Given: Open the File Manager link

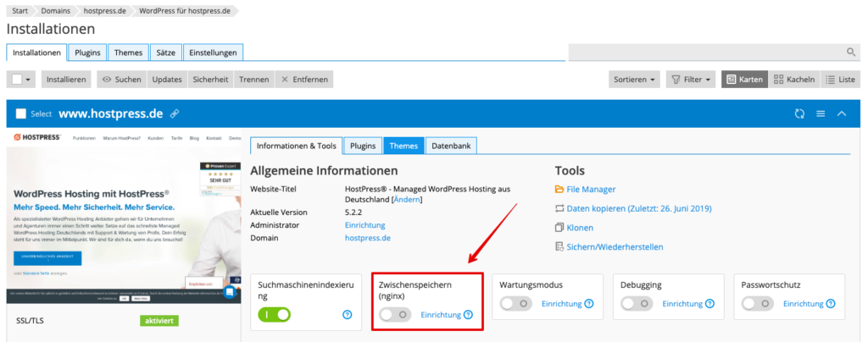Looking at the screenshot, I should pyautogui.click(x=591, y=190).
